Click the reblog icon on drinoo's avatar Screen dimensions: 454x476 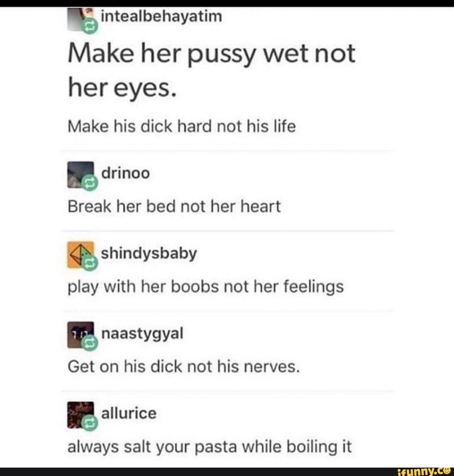(x=90, y=183)
